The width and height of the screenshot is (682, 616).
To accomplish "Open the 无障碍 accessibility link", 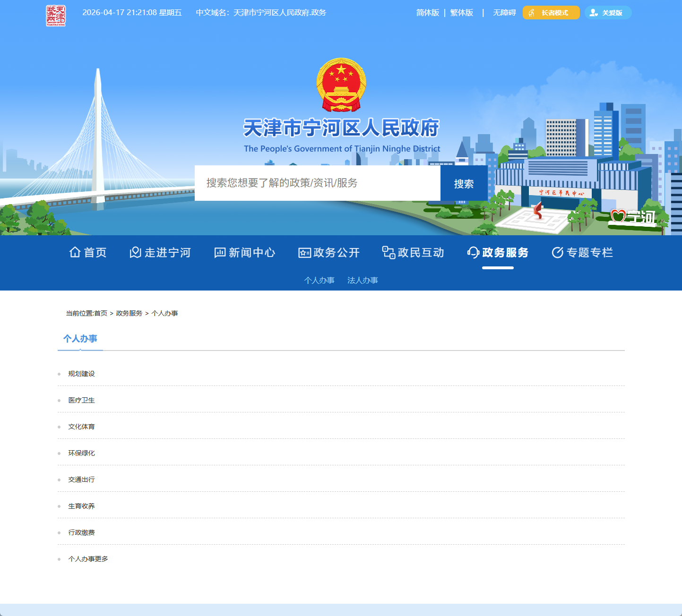I will tap(504, 13).
